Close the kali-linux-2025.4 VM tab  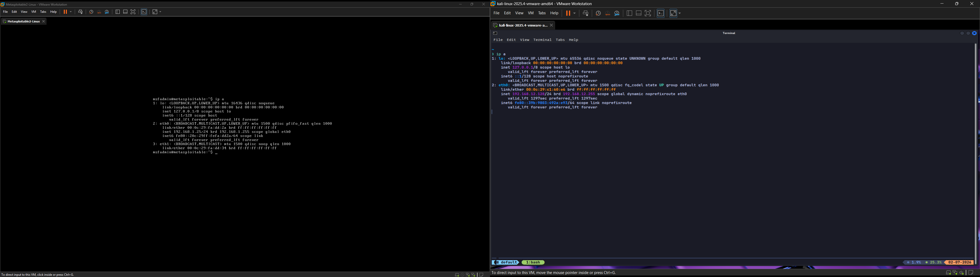click(551, 26)
